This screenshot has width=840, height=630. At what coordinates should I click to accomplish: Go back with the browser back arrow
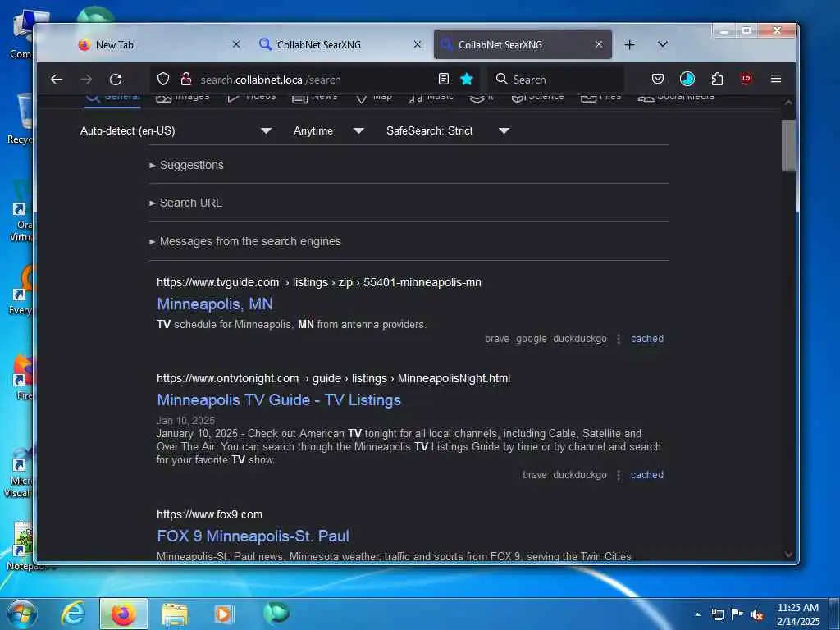[57, 80]
